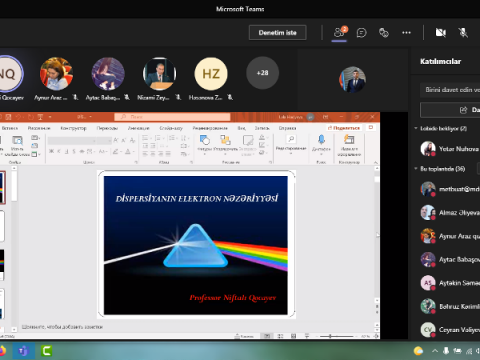Align text left in paragraph group
Image resolution: width=480 pixels, height=360 pixels.
145,154
